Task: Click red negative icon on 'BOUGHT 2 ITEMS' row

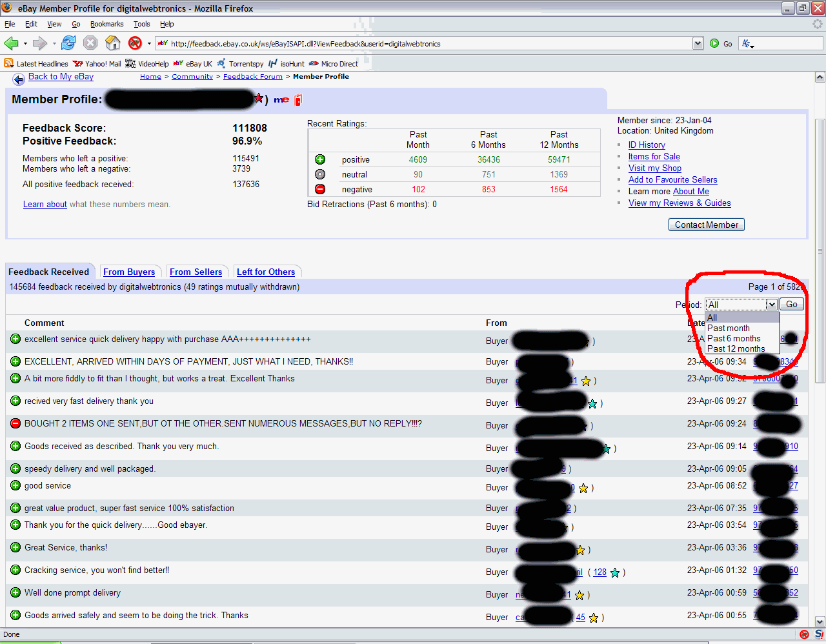Action: click(15, 423)
